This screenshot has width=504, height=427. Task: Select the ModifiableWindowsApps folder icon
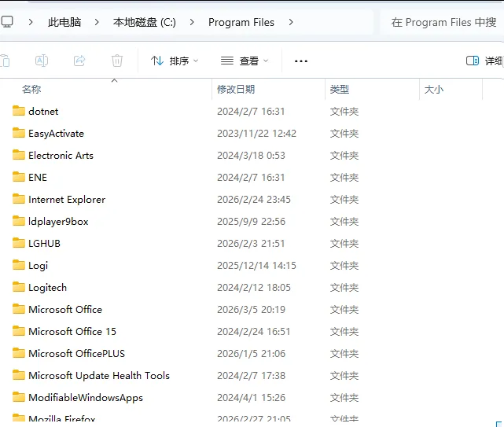(x=19, y=397)
